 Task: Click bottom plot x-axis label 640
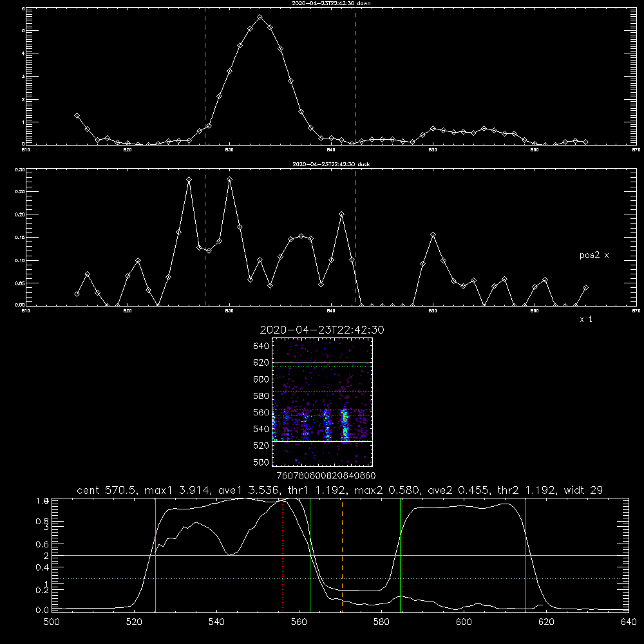pyautogui.click(x=629, y=622)
